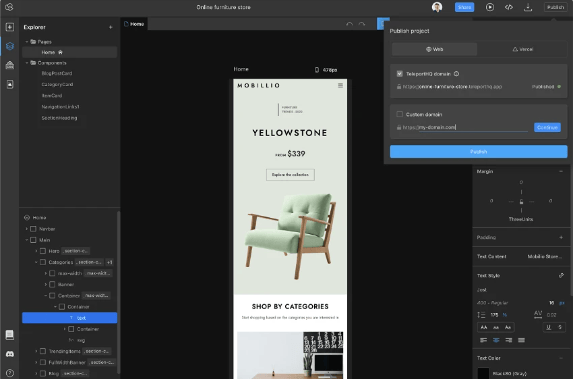
Task: Collapse the Main layer
Action: [x=27, y=240]
